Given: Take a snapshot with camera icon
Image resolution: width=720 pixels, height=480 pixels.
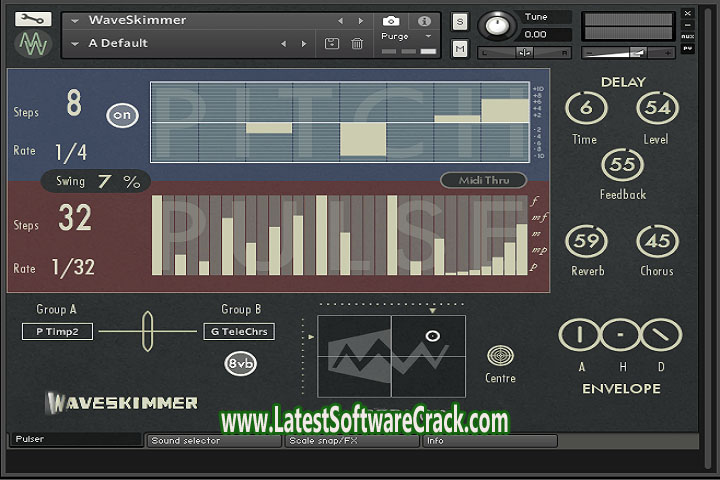Looking at the screenshot, I should tap(391, 20).
